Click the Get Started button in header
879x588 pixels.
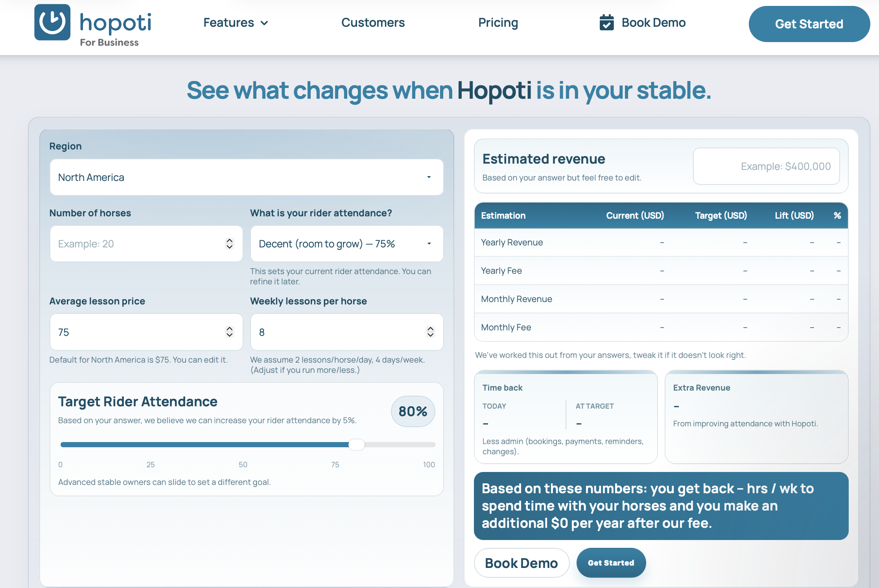[809, 24]
